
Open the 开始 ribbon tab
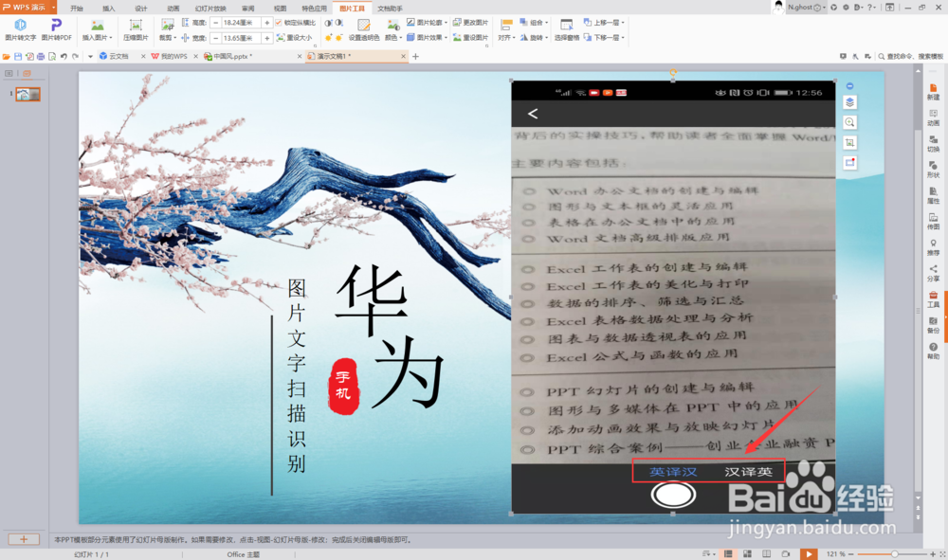point(77,9)
